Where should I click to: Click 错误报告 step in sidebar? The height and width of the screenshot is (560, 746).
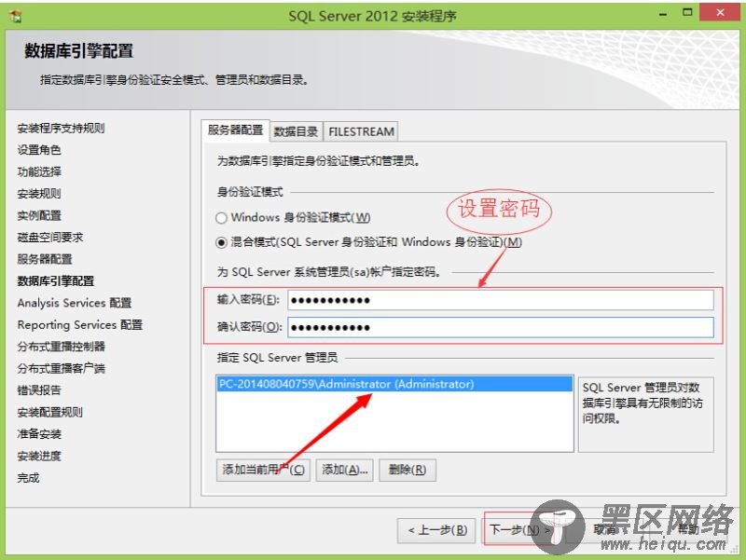[39, 390]
